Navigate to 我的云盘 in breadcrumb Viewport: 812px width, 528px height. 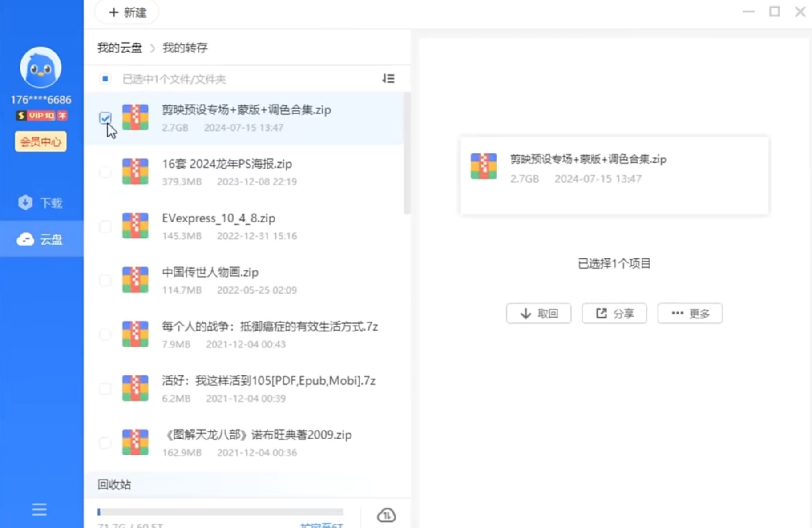click(x=120, y=48)
